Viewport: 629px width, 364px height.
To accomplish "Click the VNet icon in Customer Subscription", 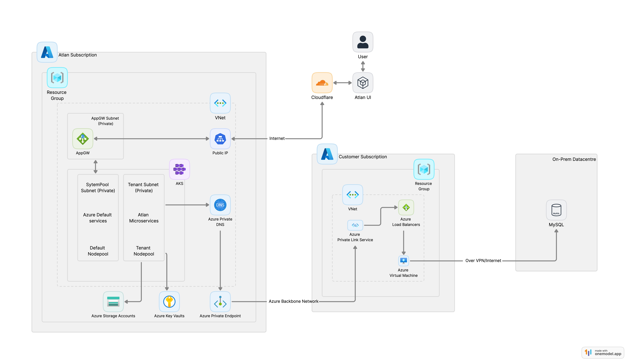I will click(353, 195).
